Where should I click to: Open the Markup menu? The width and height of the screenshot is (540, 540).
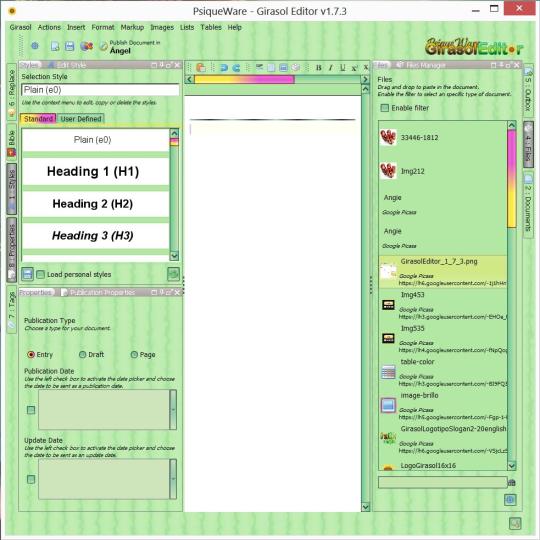[x=132, y=27]
